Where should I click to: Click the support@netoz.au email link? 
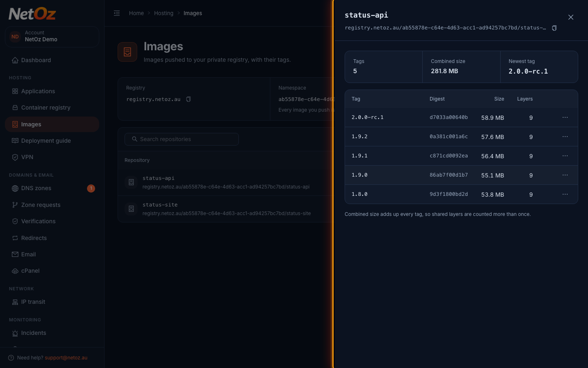[66, 358]
